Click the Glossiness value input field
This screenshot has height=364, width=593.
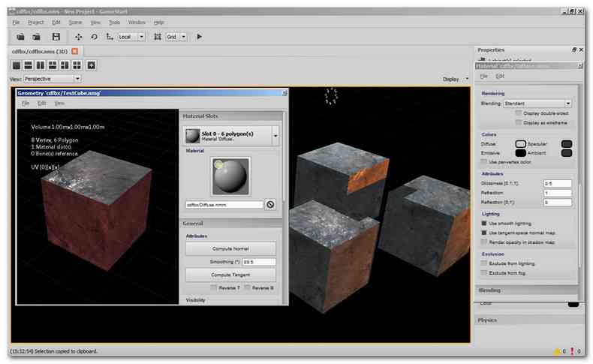click(557, 183)
